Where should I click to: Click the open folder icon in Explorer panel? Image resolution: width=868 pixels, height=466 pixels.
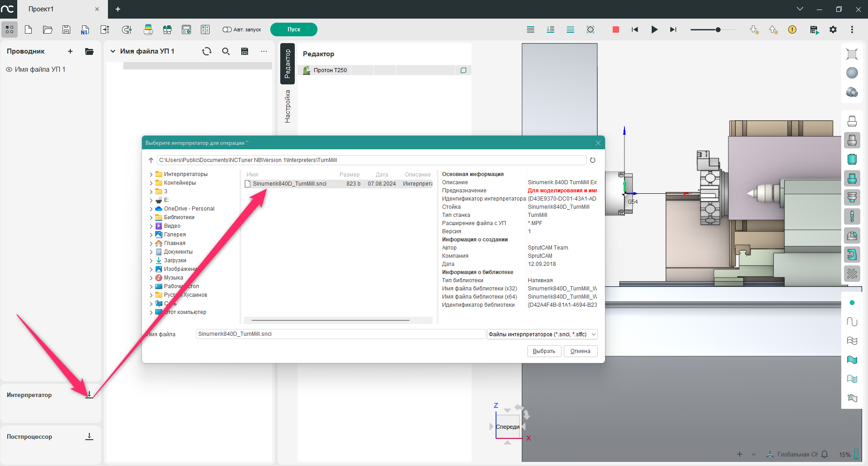[89, 51]
